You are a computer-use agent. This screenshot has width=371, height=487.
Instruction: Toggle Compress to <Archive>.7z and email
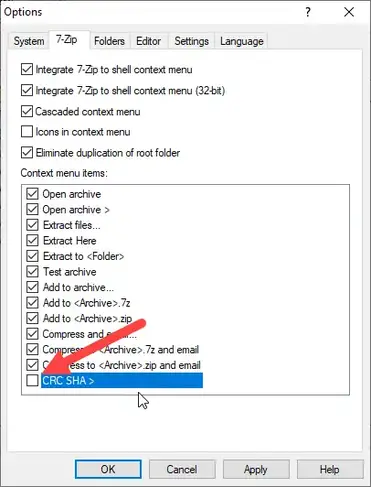click(32, 349)
